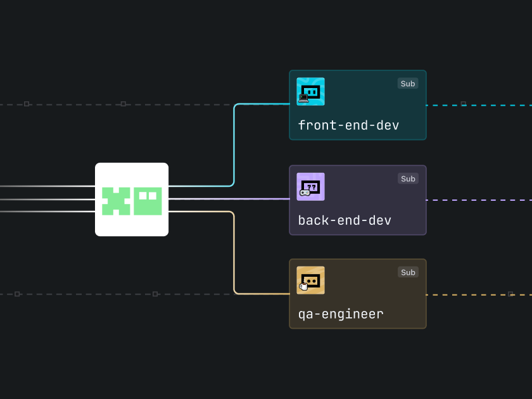Screen dimensions: 532x399
Task: Click the second square handle on the lower gray dashed line
Action: [155, 294]
